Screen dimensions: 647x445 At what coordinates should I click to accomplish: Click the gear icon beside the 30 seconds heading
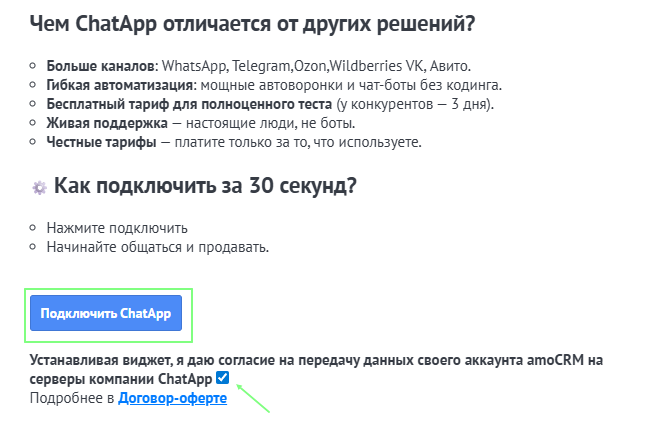click(x=39, y=187)
